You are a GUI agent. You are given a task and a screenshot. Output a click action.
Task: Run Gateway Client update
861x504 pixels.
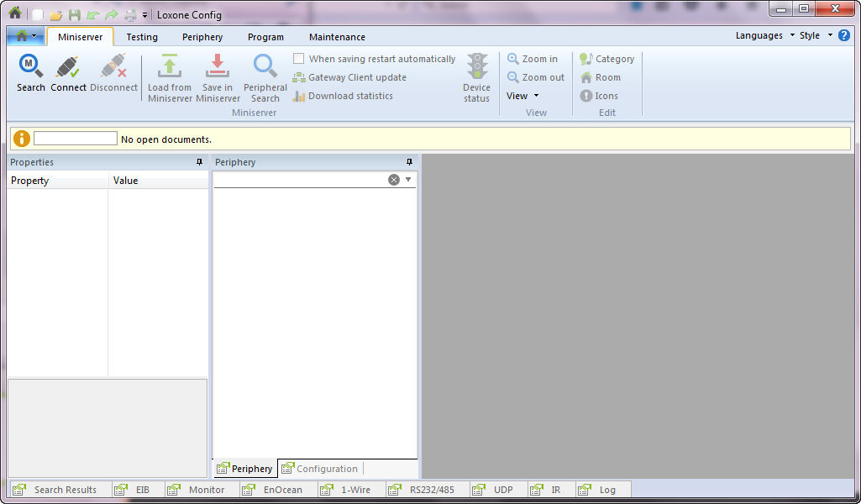pos(349,77)
